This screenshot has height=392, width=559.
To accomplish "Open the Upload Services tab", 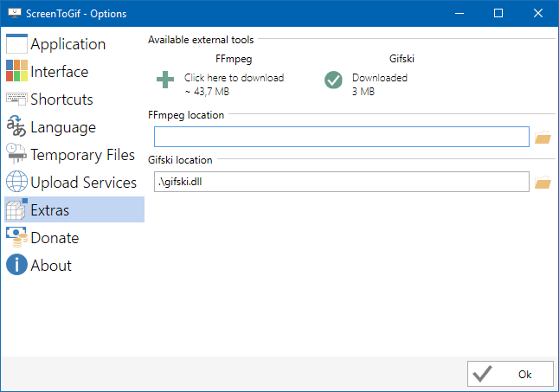I will [74, 182].
